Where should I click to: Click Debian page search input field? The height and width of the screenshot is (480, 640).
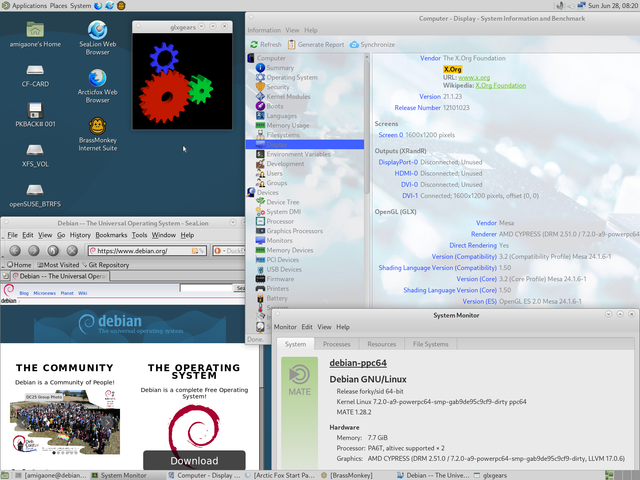coord(206,288)
